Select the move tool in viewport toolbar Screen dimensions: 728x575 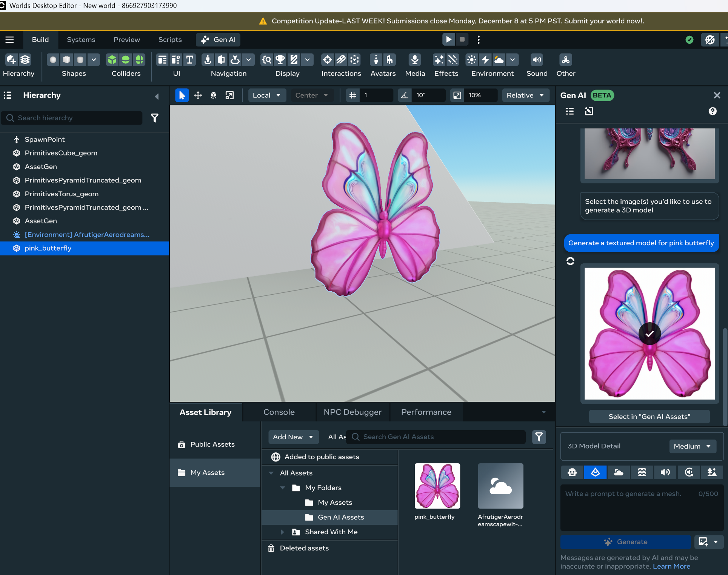click(x=198, y=95)
